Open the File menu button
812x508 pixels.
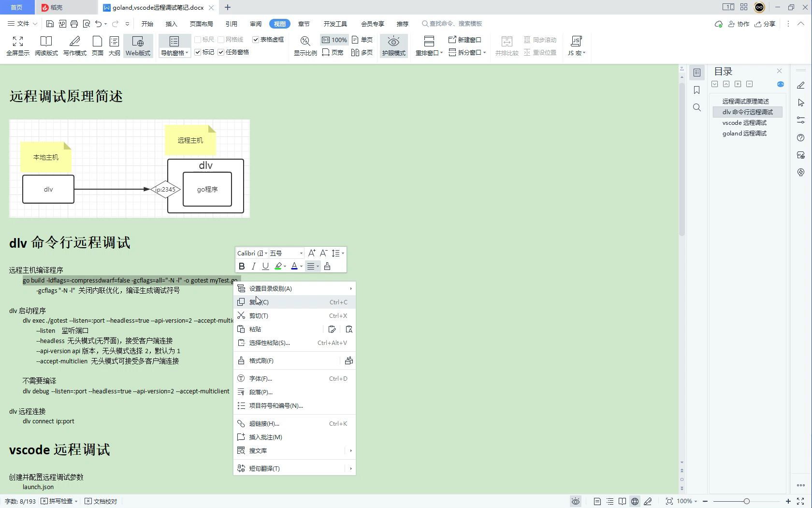pos(22,24)
